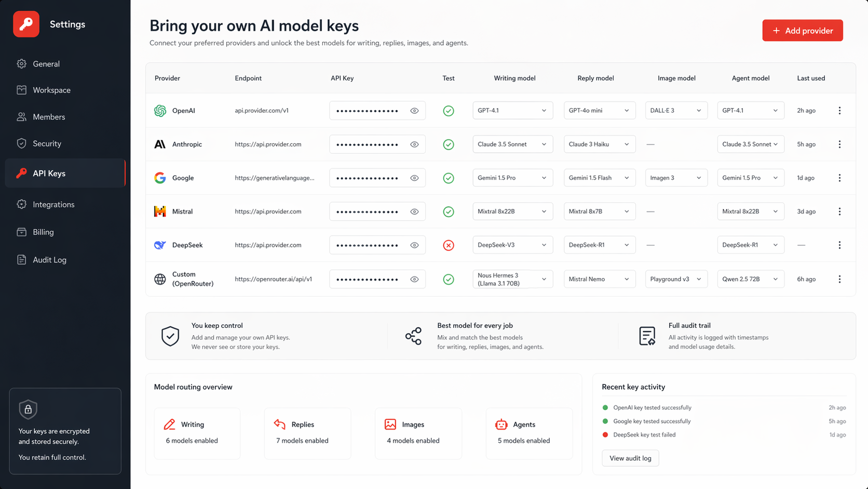Click the Add provider button
Viewport: 868px width, 489px height.
802,30
